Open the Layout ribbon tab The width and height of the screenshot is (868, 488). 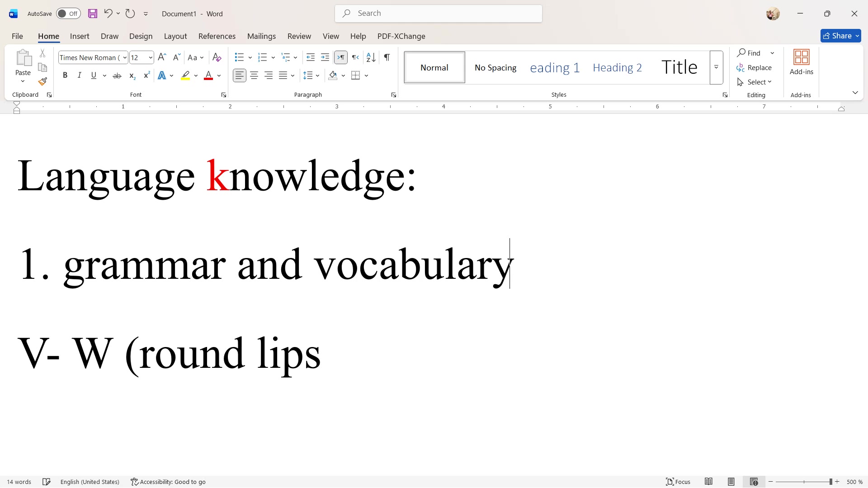[x=175, y=36]
